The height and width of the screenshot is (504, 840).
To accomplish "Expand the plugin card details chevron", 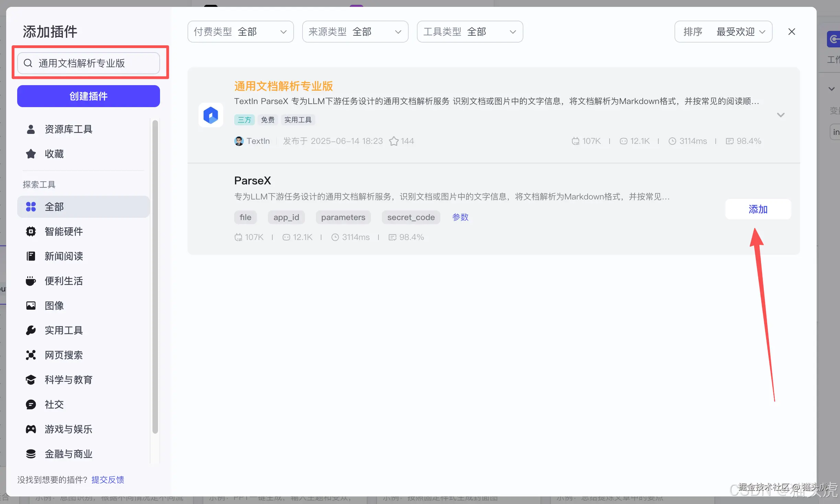I will pos(781,115).
